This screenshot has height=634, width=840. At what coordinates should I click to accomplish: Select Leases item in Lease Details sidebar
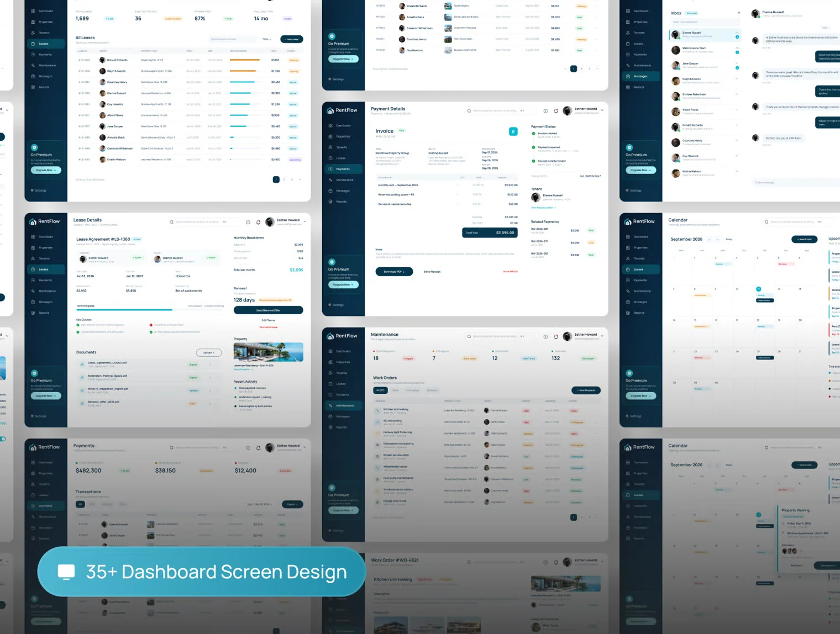coord(46,270)
